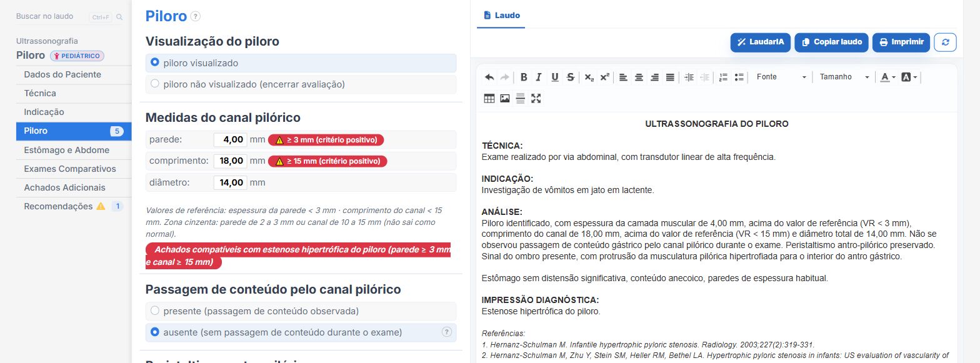Insert a horizontal line

(x=520, y=98)
